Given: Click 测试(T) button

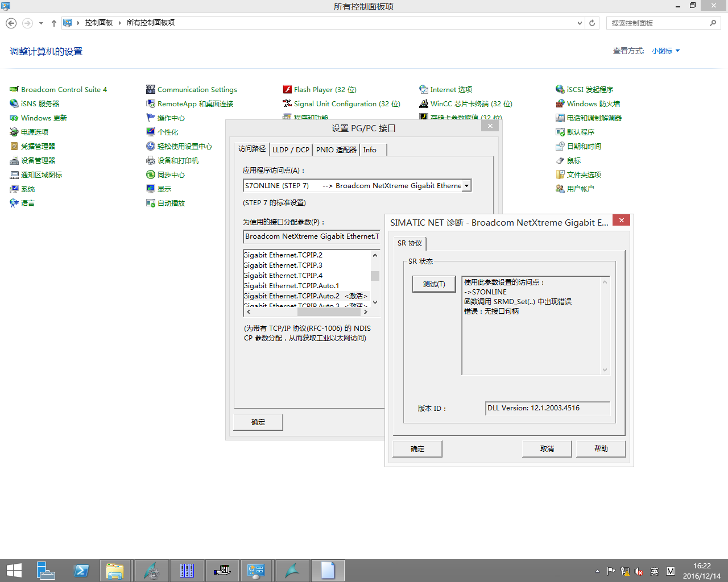Looking at the screenshot, I should 434,284.
